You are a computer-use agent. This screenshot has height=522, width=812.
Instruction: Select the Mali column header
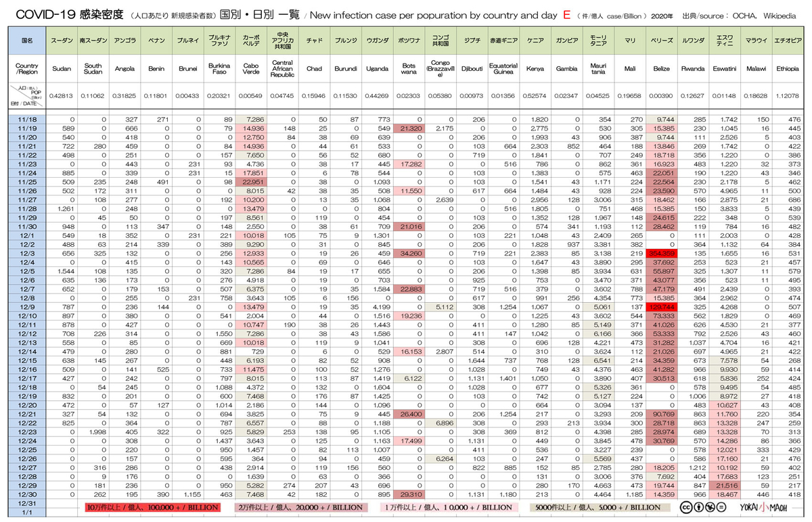tap(630, 69)
